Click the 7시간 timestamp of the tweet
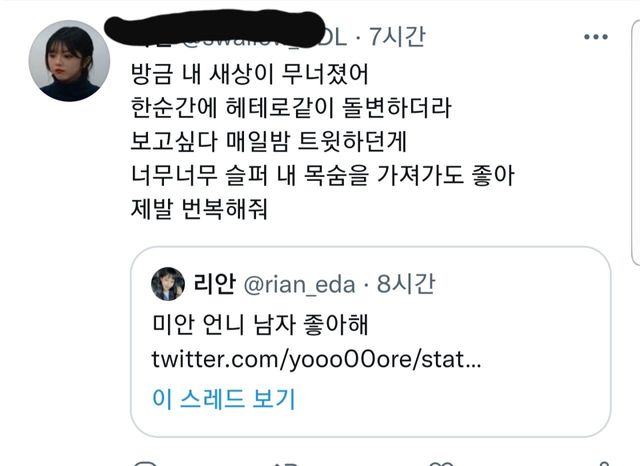 click(398, 37)
